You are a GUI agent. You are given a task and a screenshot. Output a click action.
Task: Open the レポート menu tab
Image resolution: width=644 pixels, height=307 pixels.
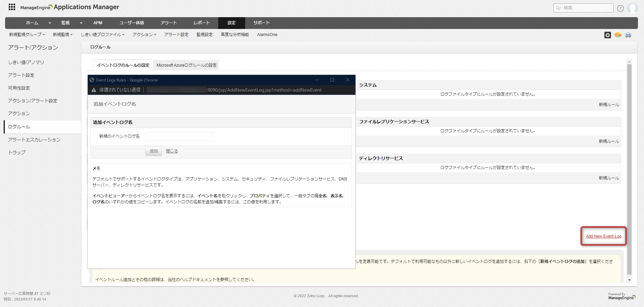201,23
